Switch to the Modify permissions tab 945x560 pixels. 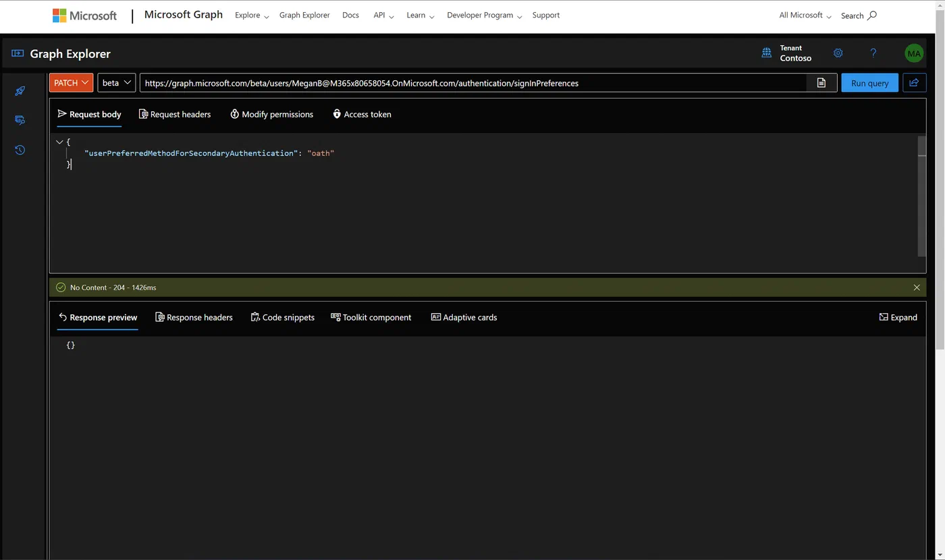point(271,114)
